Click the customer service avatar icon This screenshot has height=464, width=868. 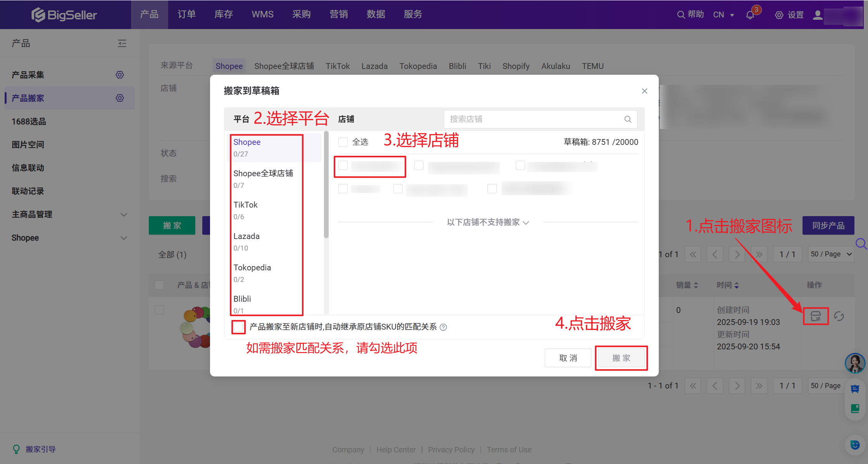[854, 363]
